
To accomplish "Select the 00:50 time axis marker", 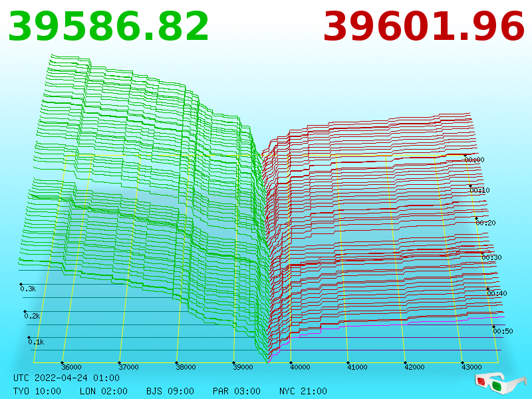I will tap(503, 331).
